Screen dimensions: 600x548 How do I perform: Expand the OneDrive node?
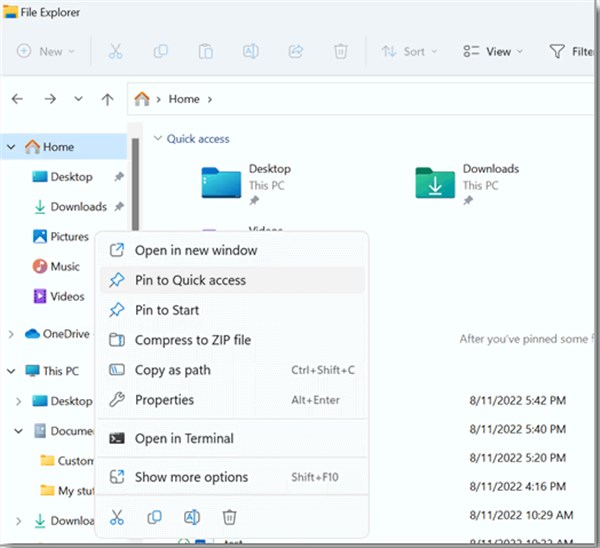11,334
